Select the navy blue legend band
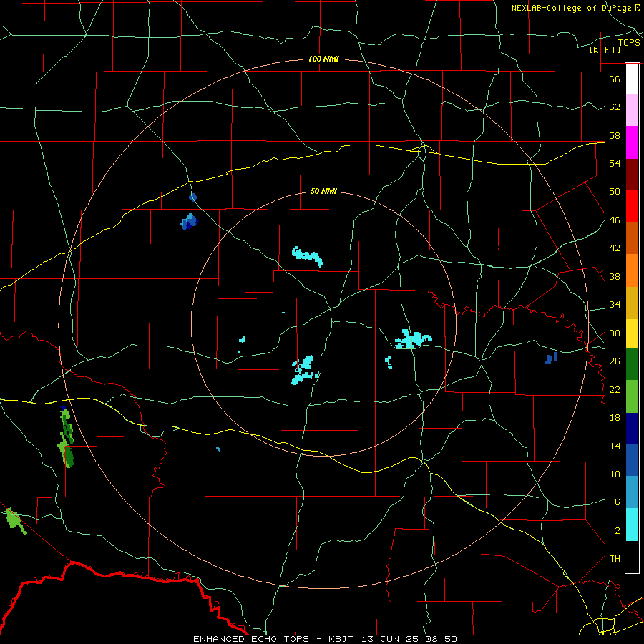The width and height of the screenshot is (644, 644). point(632,429)
